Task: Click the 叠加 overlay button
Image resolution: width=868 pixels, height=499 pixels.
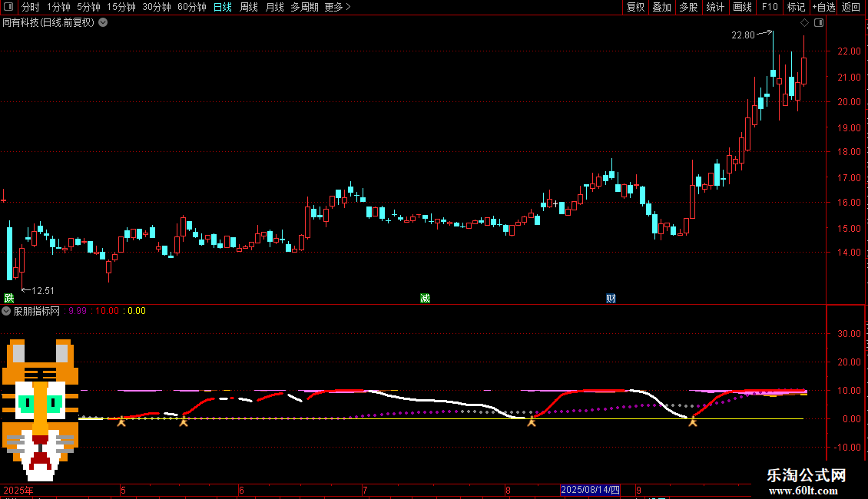Action: [x=661, y=7]
